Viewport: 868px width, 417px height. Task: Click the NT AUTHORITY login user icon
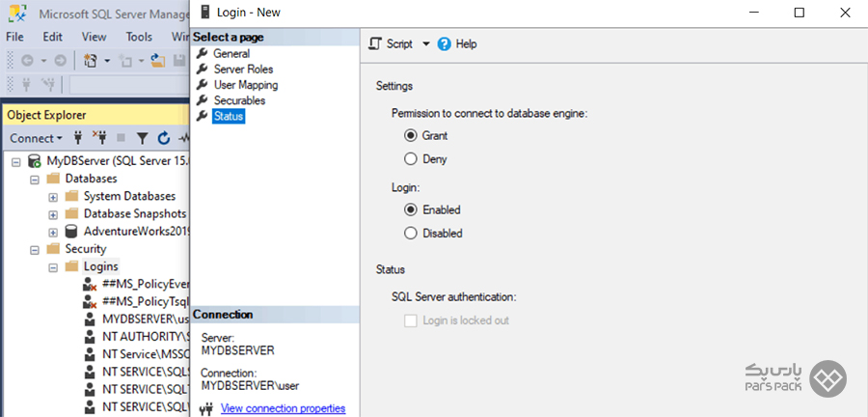click(89, 337)
